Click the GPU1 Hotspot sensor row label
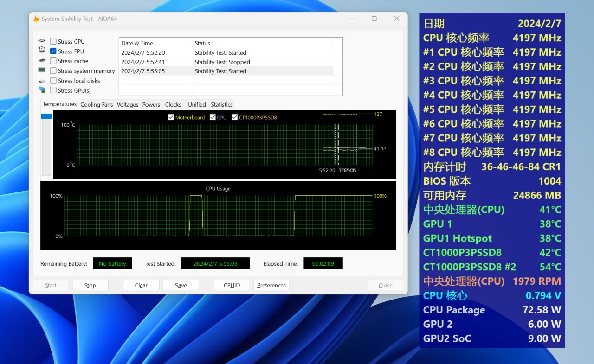Screen dimensions: 594x364 tap(458, 239)
